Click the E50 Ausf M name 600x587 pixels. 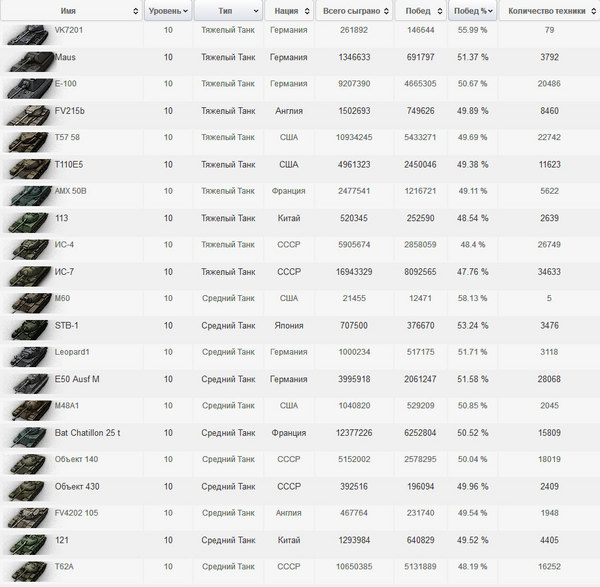coord(77,379)
